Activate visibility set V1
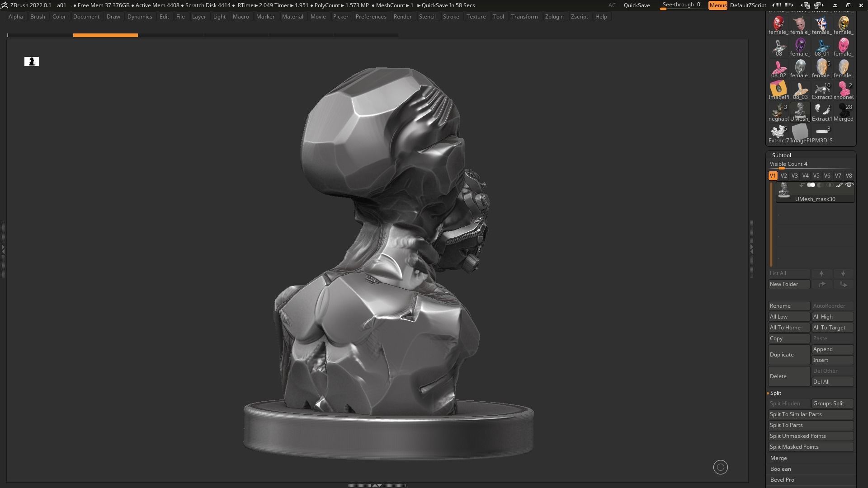 coord(773,176)
